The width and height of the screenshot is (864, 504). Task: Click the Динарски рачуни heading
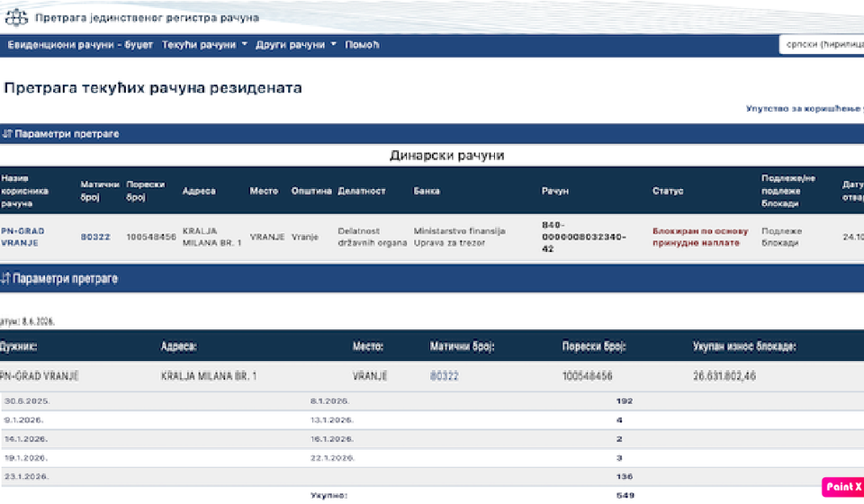[447, 156]
